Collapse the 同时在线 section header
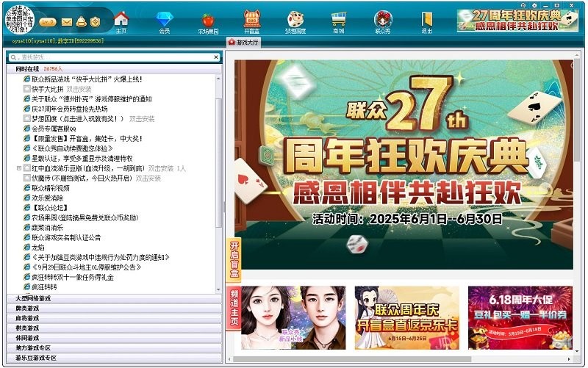 (x=115, y=69)
